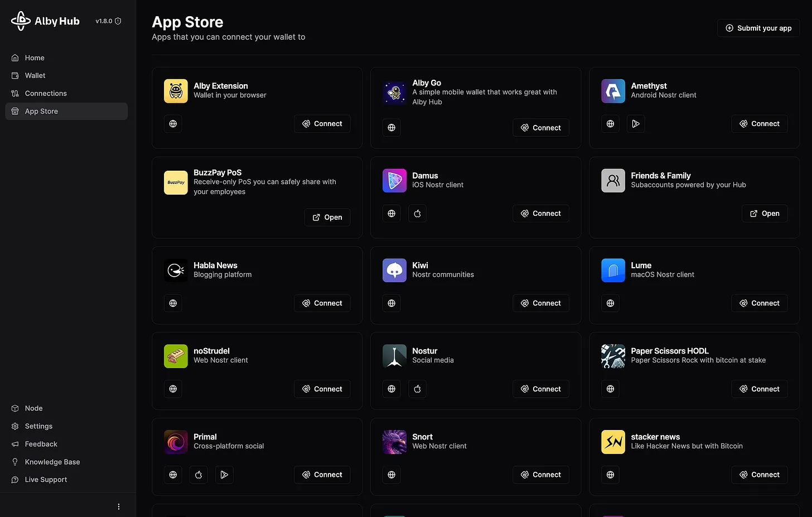Click the Kiwi app title text

420,265
